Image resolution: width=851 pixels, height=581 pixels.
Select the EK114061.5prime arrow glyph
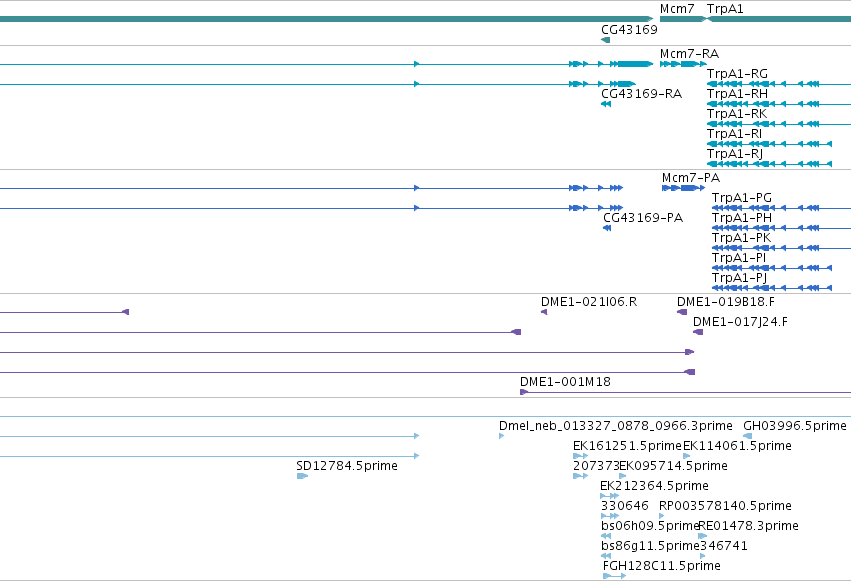(x=687, y=456)
